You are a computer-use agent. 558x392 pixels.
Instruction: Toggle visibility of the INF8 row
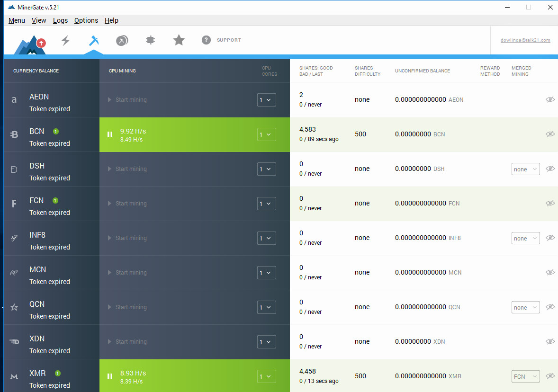pyautogui.click(x=550, y=238)
